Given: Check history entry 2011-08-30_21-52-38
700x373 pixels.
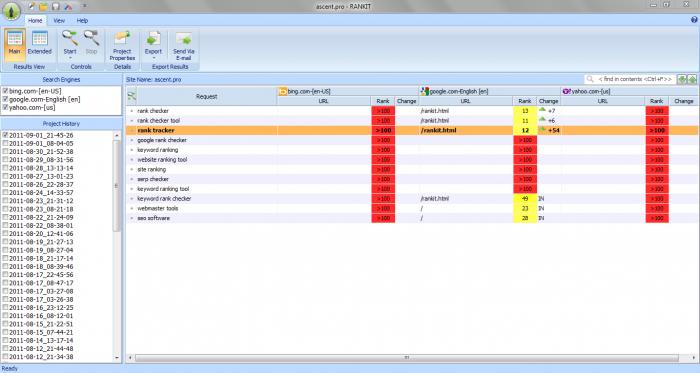Looking at the screenshot, I should click(x=5, y=151).
